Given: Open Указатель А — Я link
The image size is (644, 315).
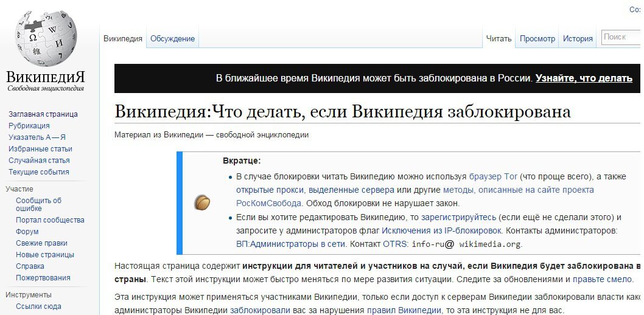Looking at the screenshot, I should pos(37,137).
